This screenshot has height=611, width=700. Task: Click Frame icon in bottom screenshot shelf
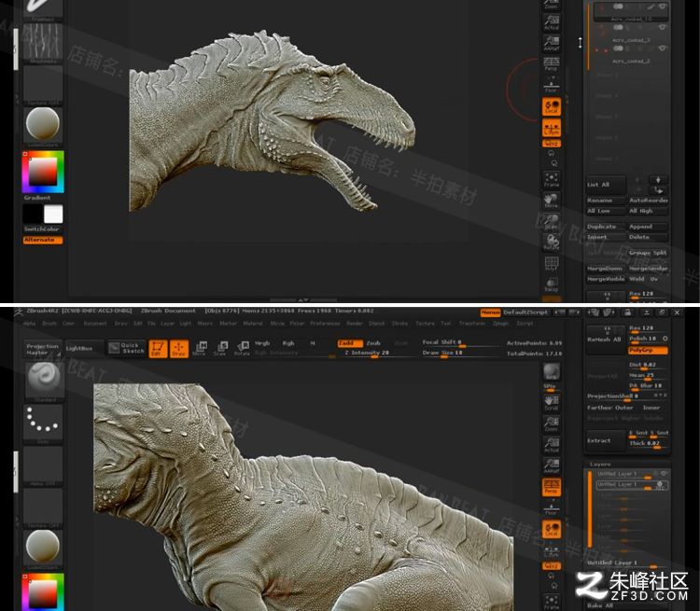[x=552, y=602]
